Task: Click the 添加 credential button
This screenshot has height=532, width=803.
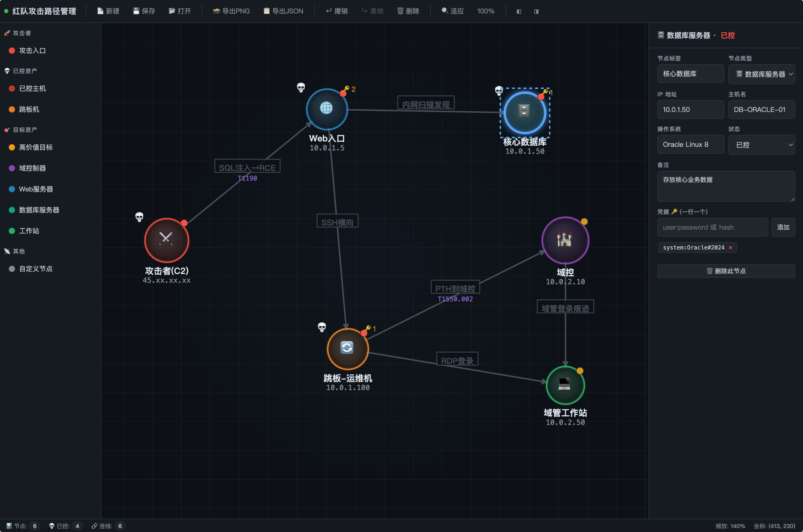Action: (783, 227)
